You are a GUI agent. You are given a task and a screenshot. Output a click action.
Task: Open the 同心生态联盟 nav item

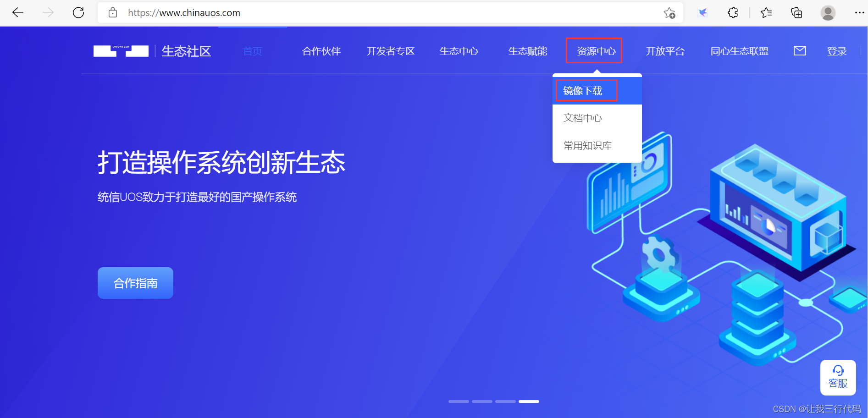pos(740,51)
